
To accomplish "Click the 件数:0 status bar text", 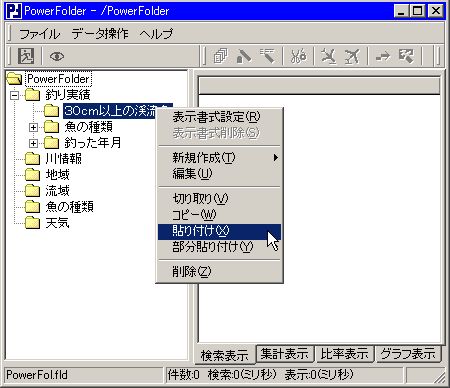I will (183, 375).
